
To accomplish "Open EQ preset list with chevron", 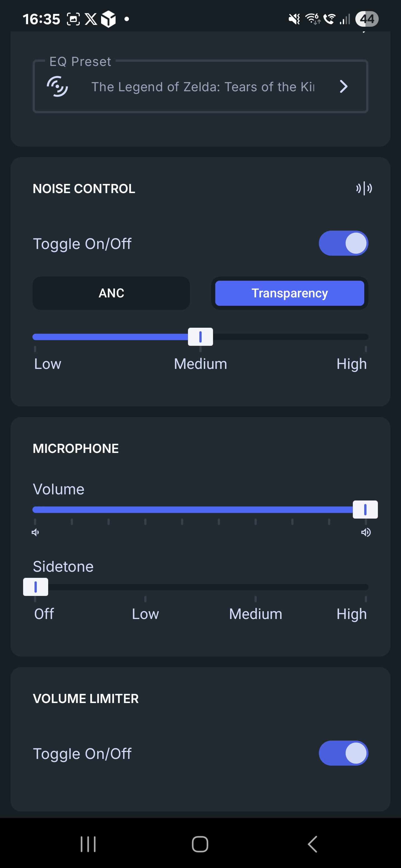I will pos(344,87).
